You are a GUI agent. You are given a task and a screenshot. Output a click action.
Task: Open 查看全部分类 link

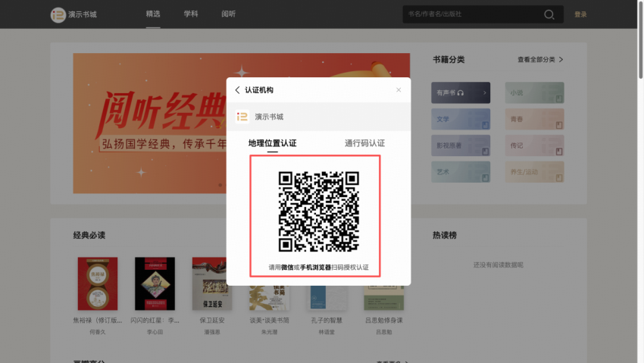tap(536, 60)
